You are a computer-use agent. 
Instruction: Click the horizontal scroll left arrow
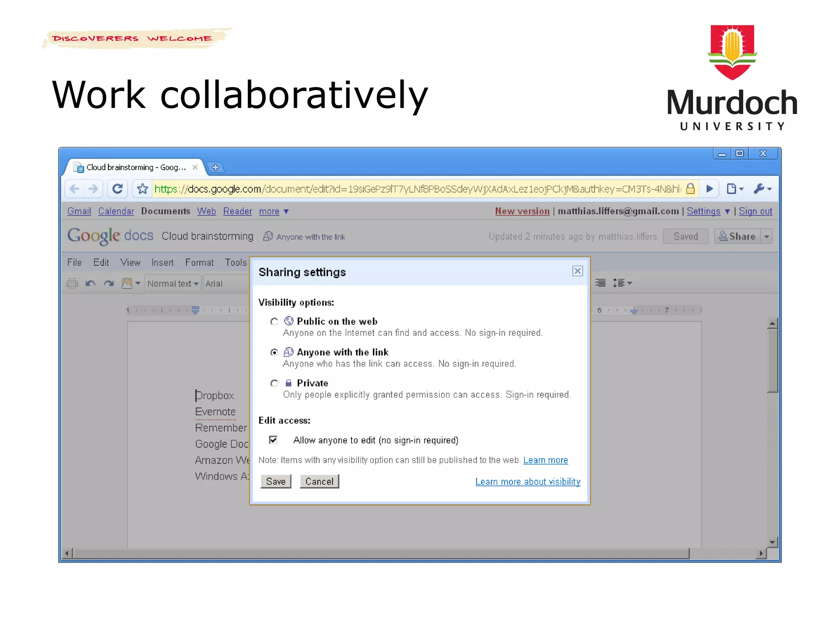point(67,553)
